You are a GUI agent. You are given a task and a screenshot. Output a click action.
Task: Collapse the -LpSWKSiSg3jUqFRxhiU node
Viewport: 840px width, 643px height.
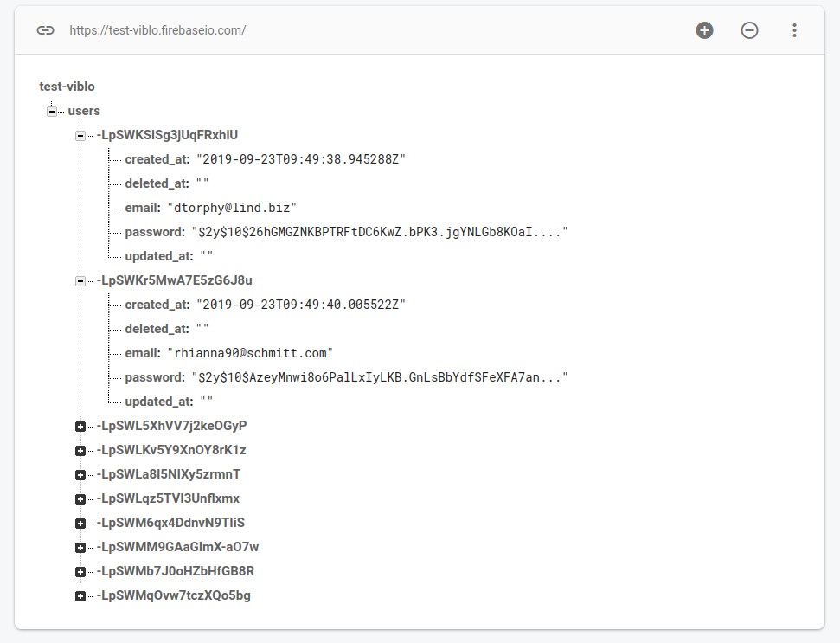point(80,136)
